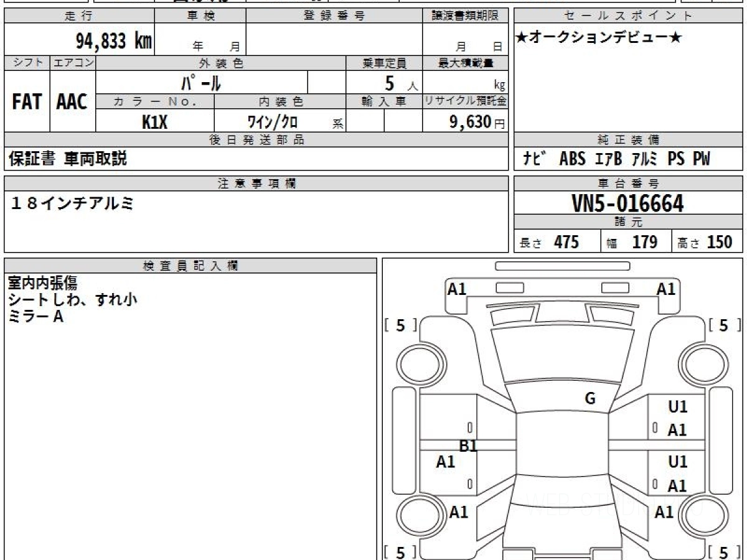
Task: Select the パール exterior color value
Action: coord(201,83)
